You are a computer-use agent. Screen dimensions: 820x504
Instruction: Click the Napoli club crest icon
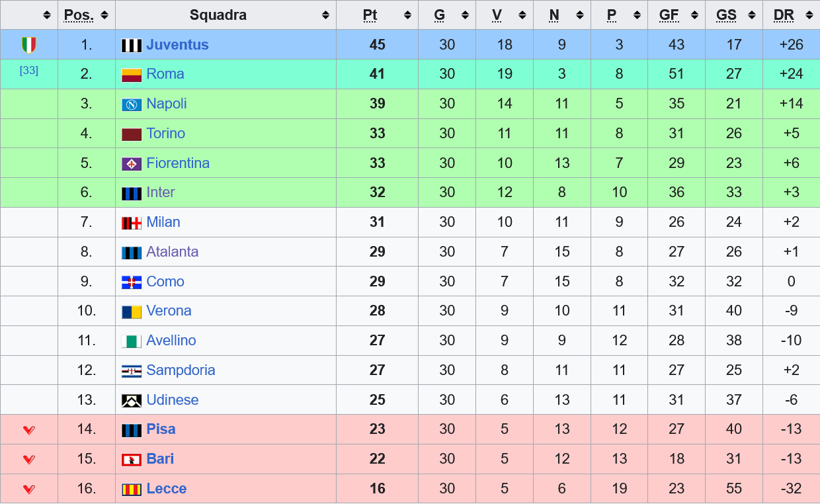tap(132, 105)
